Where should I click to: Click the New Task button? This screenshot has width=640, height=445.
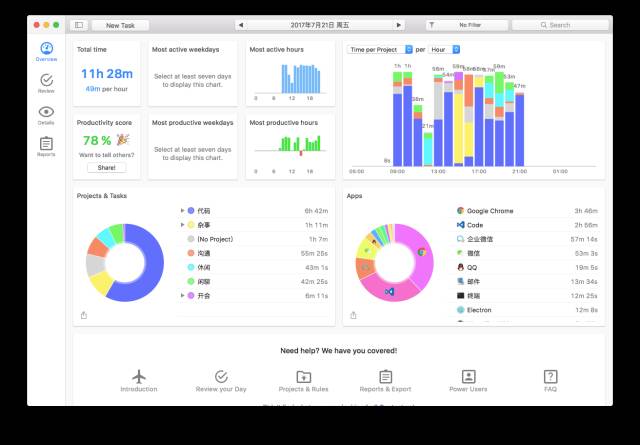coord(120,25)
